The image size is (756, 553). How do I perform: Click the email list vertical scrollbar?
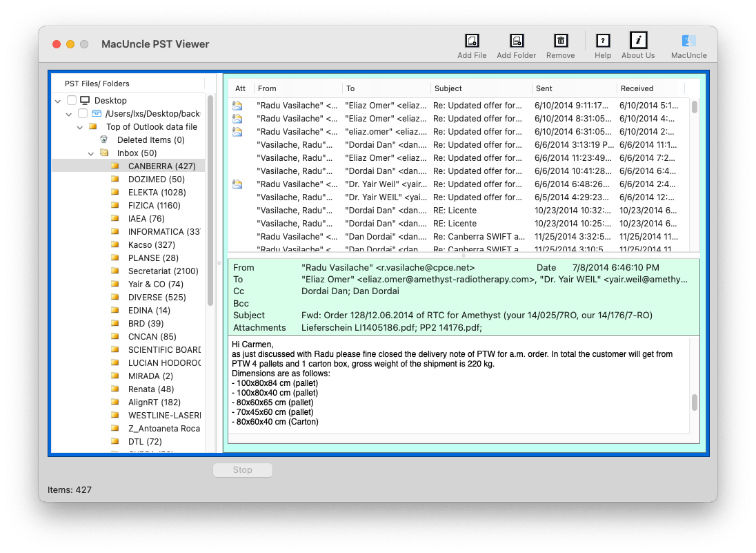[695, 106]
